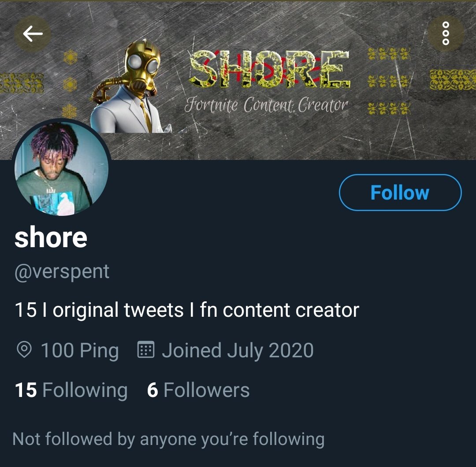Click the Joined July 2020 text

pyautogui.click(x=238, y=351)
